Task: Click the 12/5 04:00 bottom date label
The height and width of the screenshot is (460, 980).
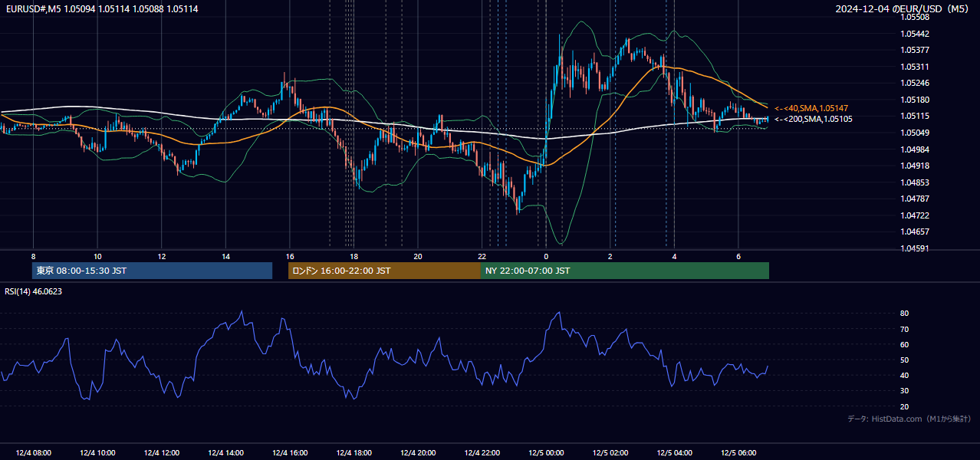Action: 674,453
